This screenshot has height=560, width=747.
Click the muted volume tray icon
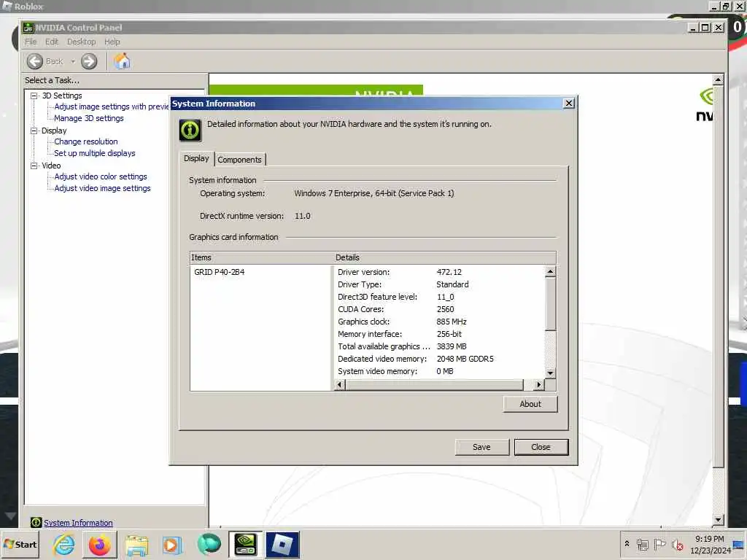tap(678, 544)
